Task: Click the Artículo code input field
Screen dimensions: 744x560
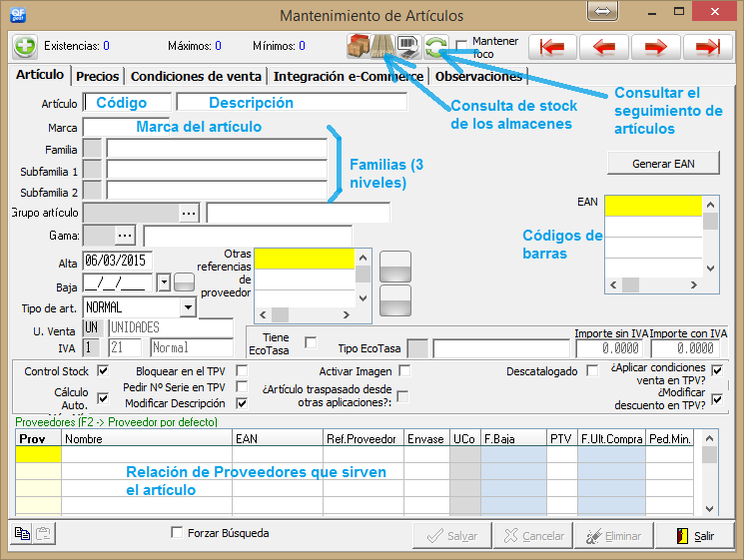Action: pos(127,103)
